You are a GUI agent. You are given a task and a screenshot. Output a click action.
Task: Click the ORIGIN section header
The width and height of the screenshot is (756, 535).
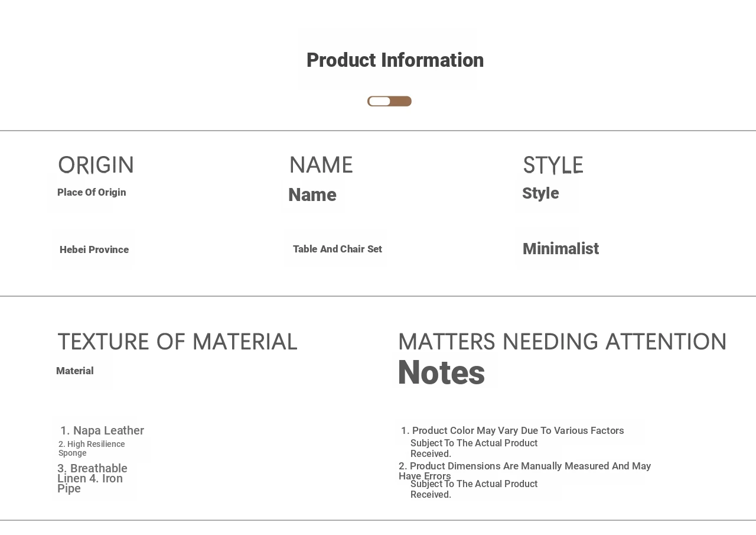click(96, 165)
